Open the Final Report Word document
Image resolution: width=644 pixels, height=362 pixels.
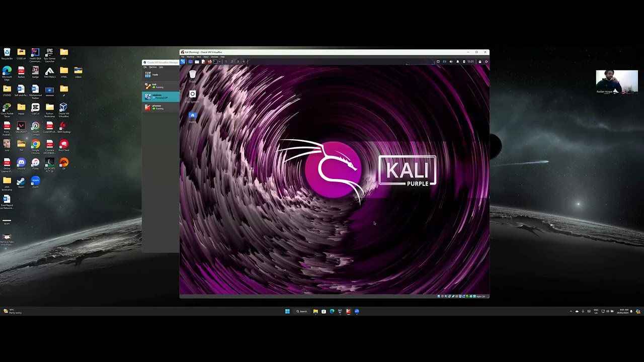pos(7,202)
